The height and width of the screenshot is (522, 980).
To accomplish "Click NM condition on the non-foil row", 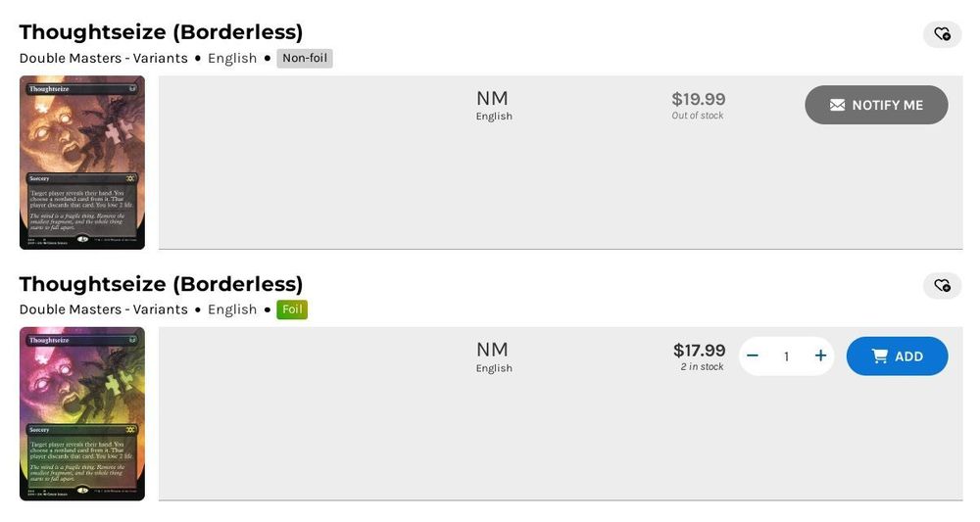I will (x=492, y=99).
